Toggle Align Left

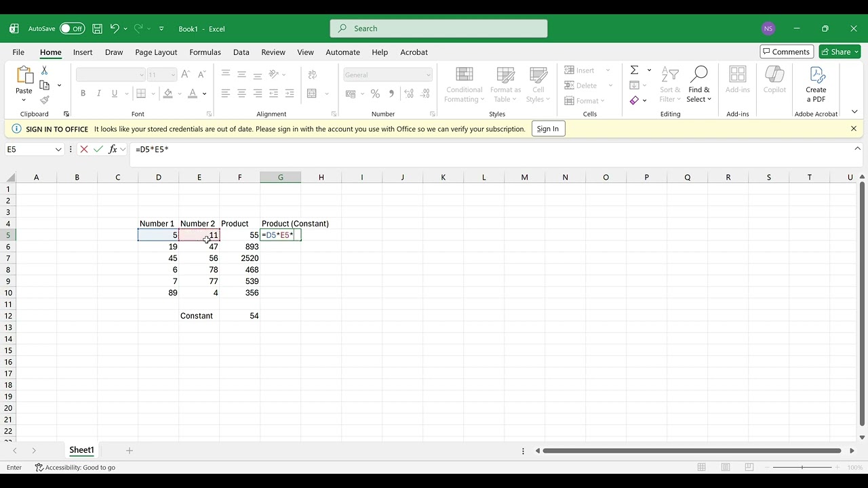coord(225,94)
